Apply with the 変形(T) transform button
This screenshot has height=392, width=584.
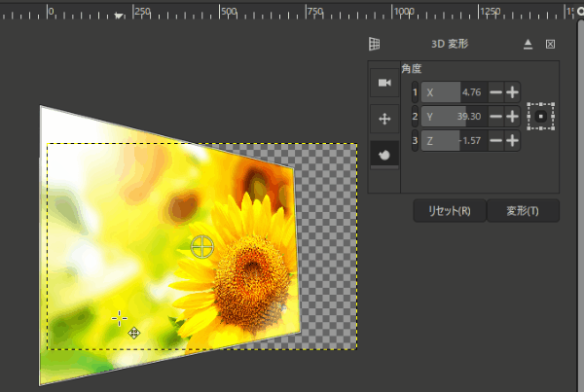(x=523, y=211)
